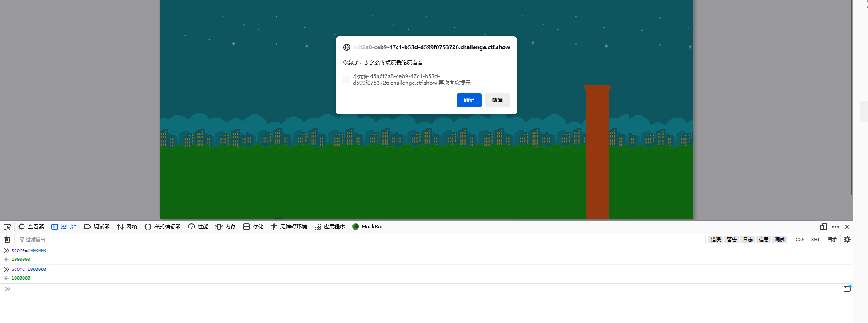Viewport: 868px width, 323px height.
Task: Open the 样式编辑器 (Style Editor) tab
Action: [x=163, y=227]
